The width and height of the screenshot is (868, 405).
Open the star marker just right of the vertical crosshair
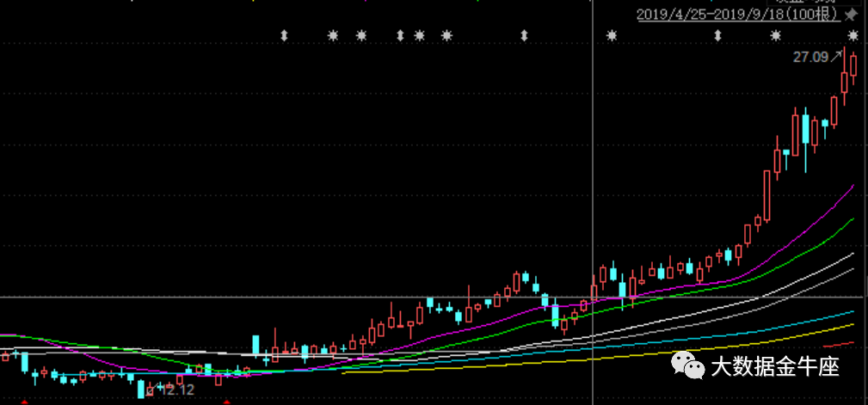click(611, 35)
